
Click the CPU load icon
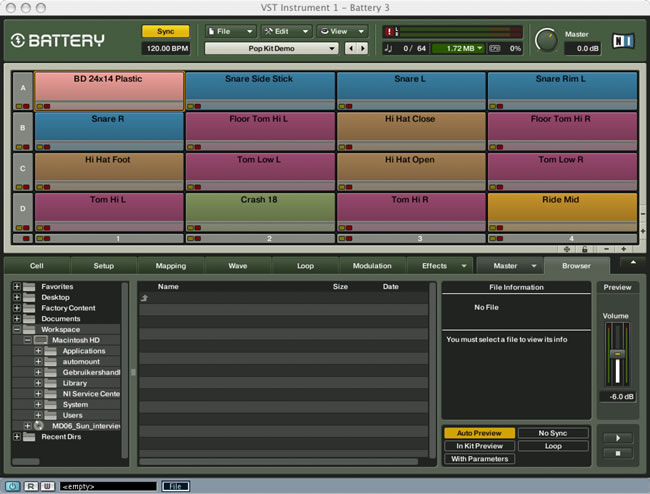click(495, 48)
